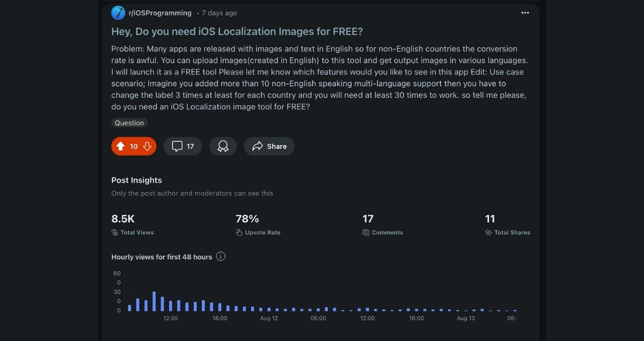644x341 pixels.
Task: Click the Post Insights heading
Action: pyautogui.click(x=136, y=180)
